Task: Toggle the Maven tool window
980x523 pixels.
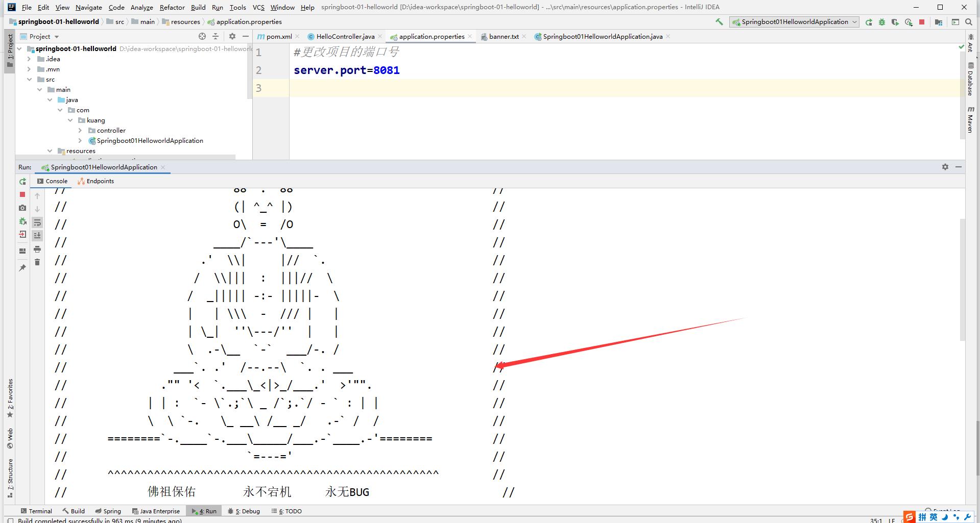Action: point(971,119)
